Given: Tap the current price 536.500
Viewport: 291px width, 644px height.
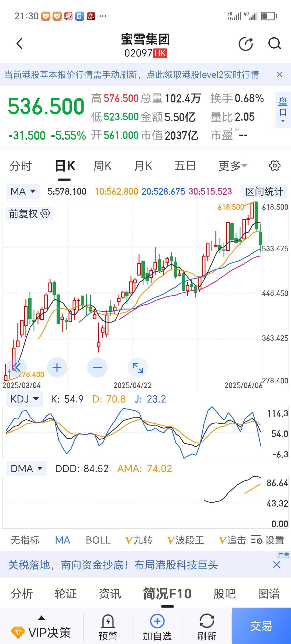Looking at the screenshot, I should coord(46,107).
